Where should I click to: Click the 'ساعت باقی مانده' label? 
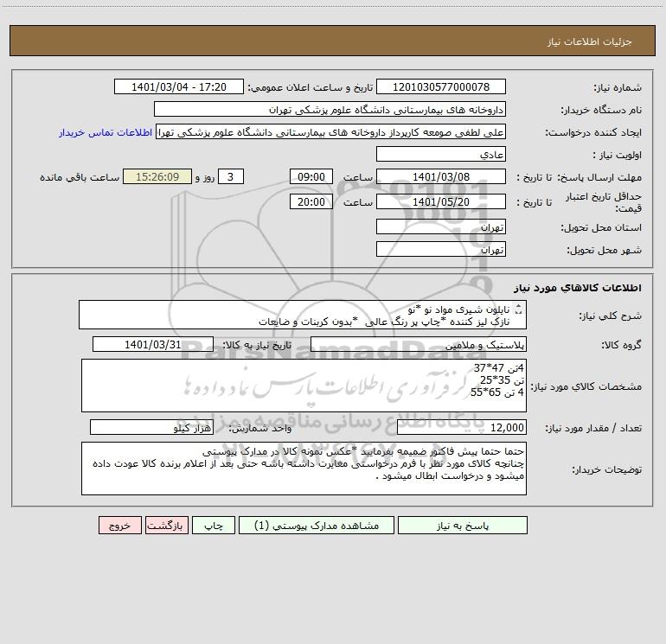click(80, 177)
